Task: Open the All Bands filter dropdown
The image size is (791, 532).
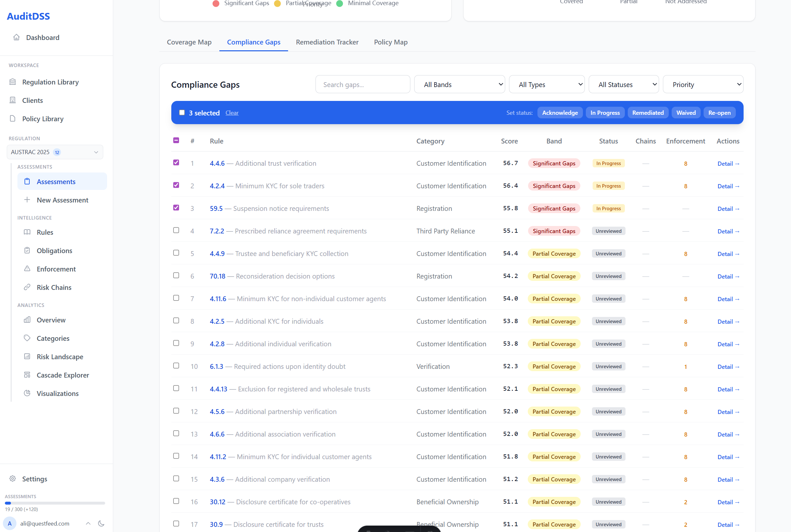Action: click(x=459, y=84)
